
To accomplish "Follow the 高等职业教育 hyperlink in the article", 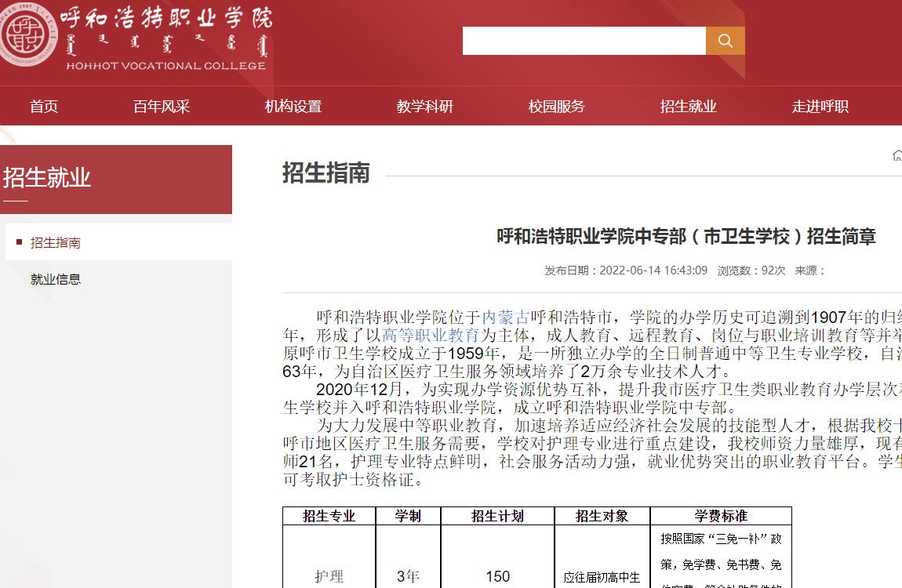I will [431, 335].
